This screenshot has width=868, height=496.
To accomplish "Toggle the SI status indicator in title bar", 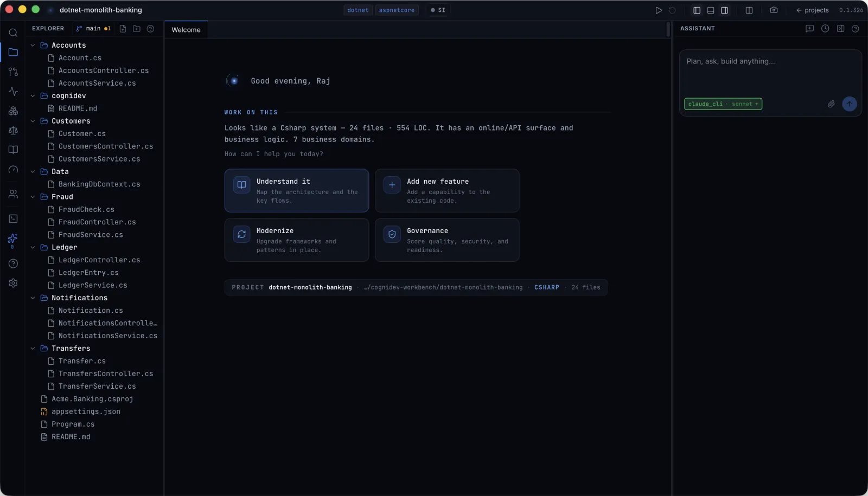I will click(x=438, y=10).
